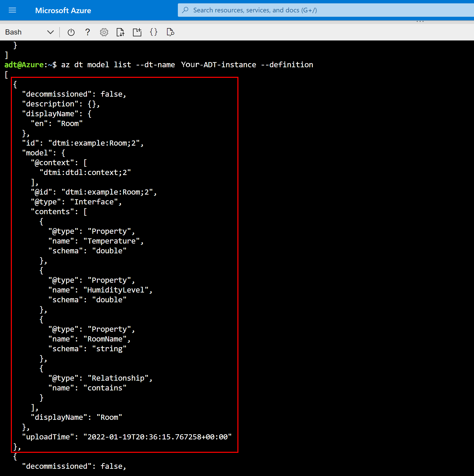The height and width of the screenshot is (476, 474).
Task: Click the magnifier search icon
Action: (x=185, y=10)
